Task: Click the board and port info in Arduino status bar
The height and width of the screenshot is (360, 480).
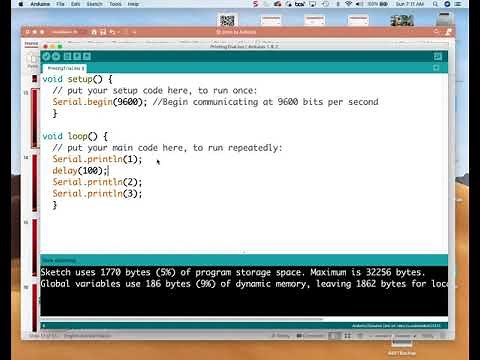Action: [x=396, y=326]
